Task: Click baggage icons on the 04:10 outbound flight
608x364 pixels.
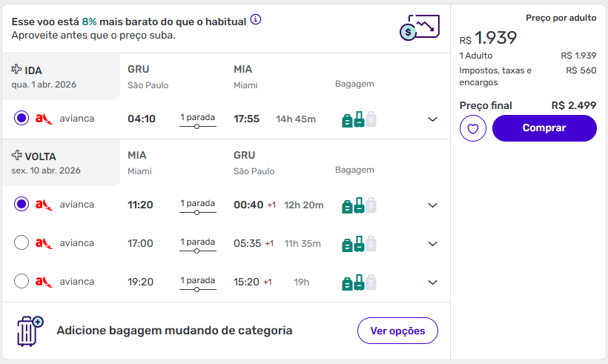Action: click(359, 119)
